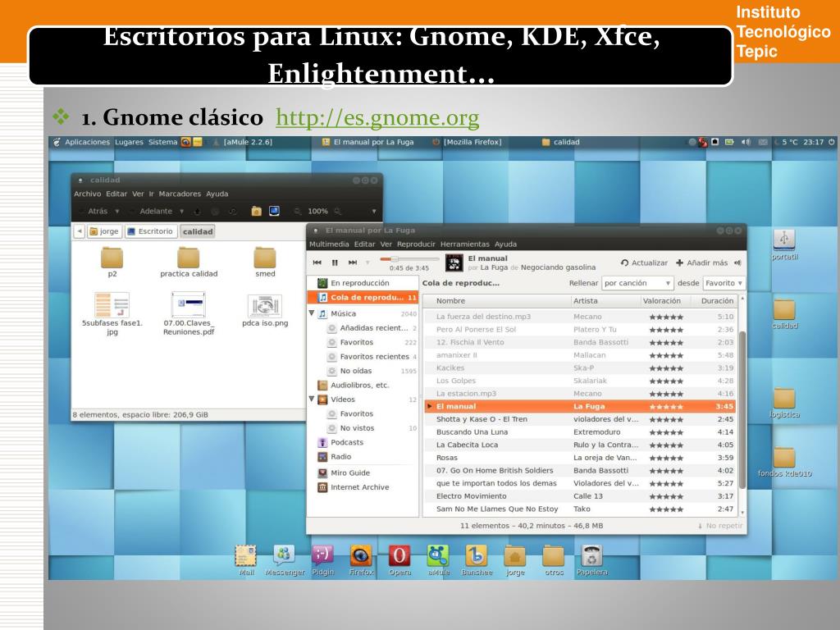Click the home folder toolbar icon
Screen dimensions: 840x630
coord(256,211)
